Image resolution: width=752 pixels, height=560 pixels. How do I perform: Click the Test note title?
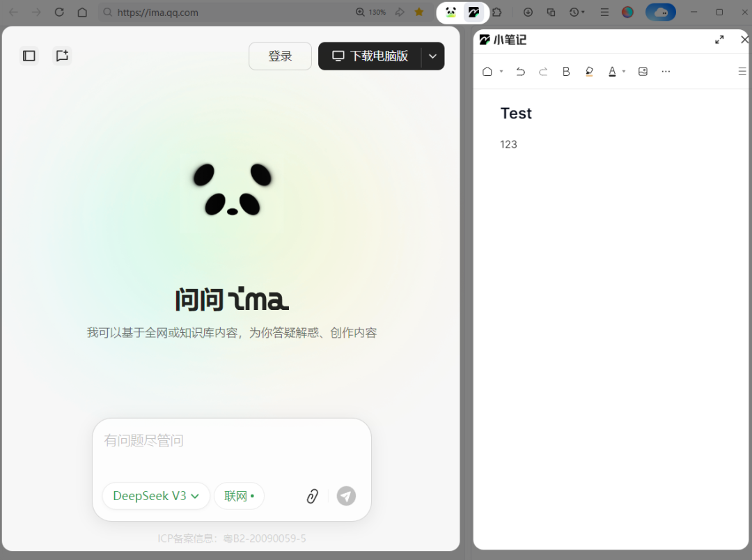tap(516, 114)
